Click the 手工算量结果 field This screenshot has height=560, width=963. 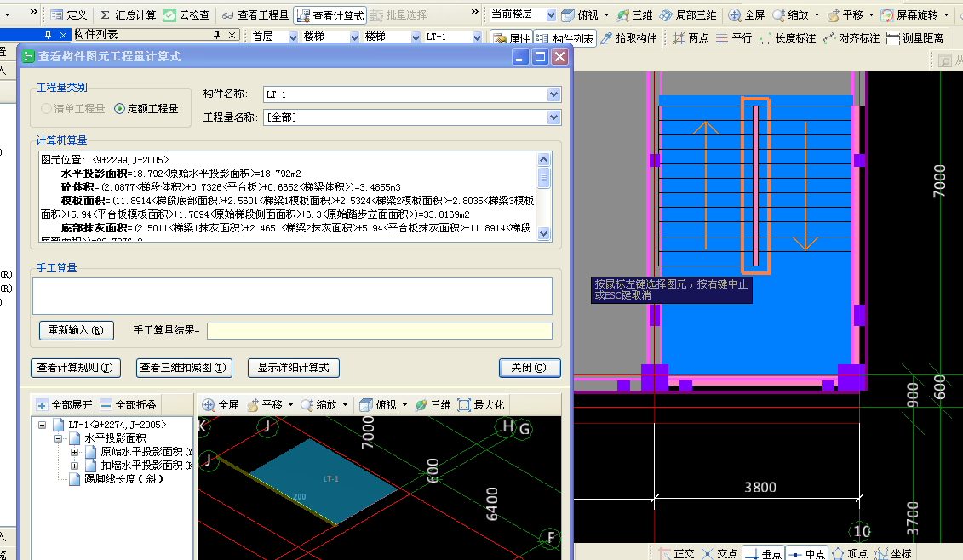tap(380, 330)
